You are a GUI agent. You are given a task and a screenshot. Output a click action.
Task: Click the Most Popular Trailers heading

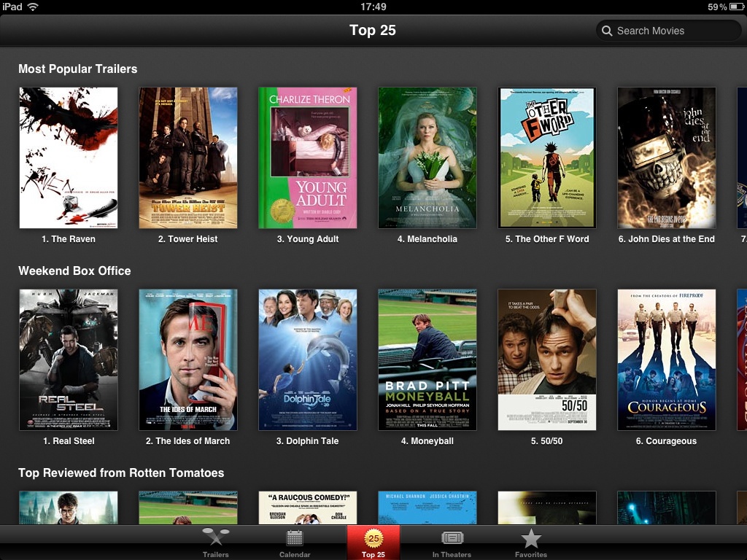pos(77,69)
